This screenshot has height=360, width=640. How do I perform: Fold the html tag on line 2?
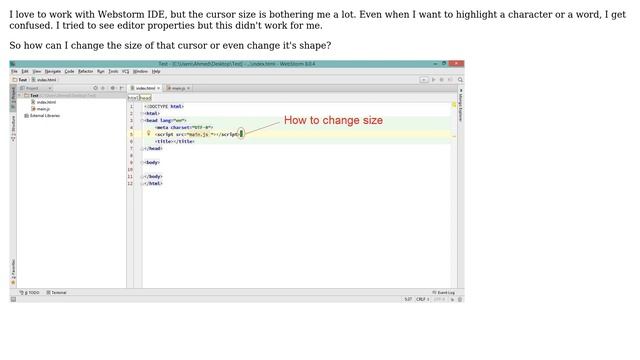tap(143, 113)
